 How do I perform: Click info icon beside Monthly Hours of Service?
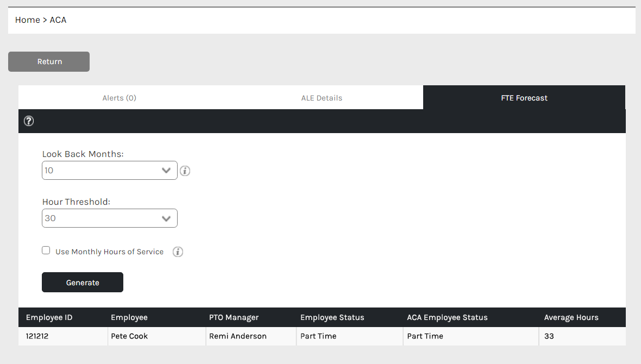coord(178,252)
